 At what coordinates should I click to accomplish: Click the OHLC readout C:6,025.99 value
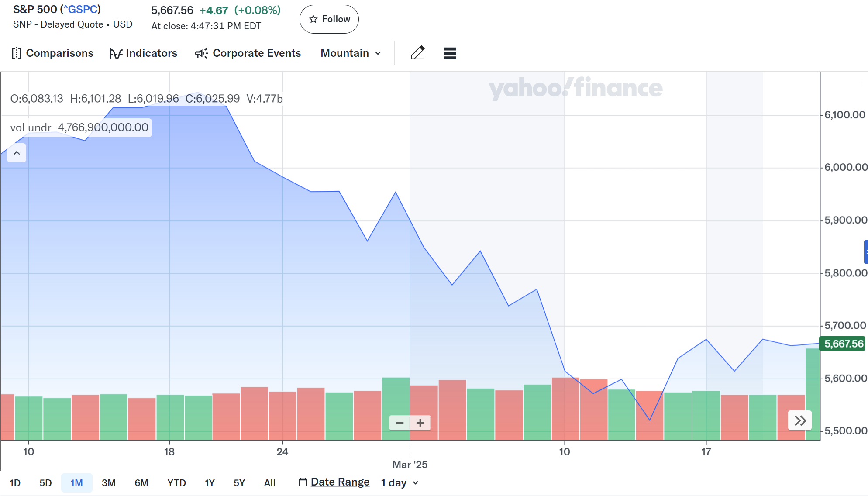pyautogui.click(x=213, y=99)
